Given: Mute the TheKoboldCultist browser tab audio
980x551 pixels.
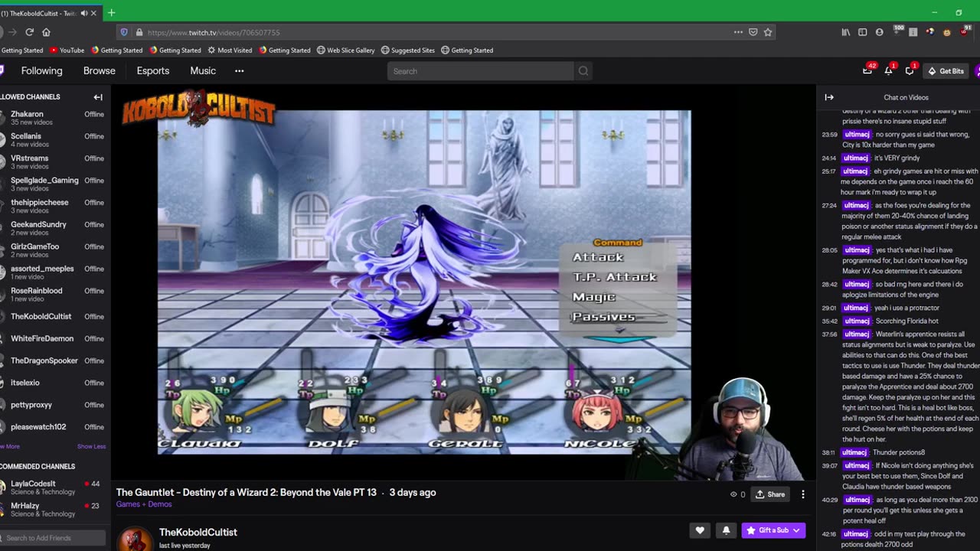Looking at the screenshot, I should [83, 13].
